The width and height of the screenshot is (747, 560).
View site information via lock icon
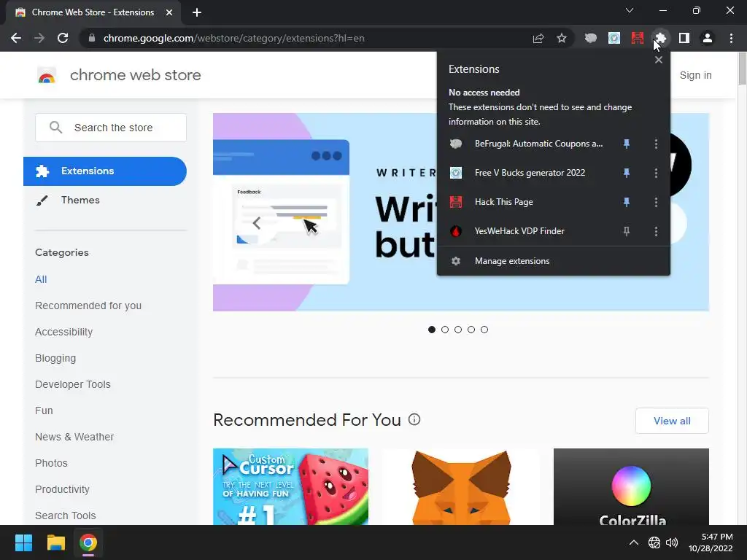click(92, 38)
